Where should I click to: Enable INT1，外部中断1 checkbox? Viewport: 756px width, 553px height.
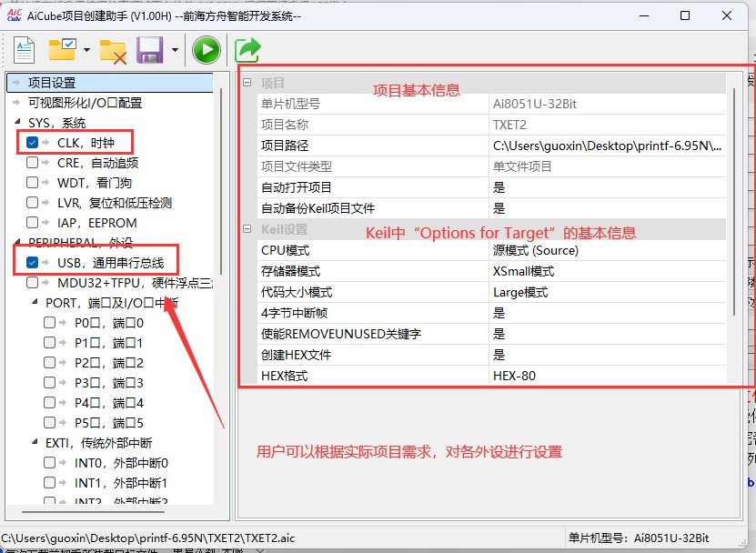point(50,483)
